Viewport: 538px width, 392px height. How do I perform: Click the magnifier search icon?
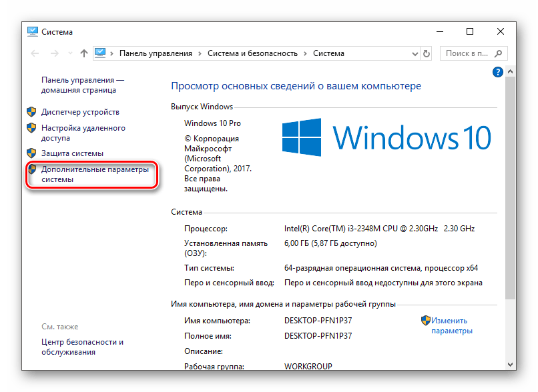498,53
